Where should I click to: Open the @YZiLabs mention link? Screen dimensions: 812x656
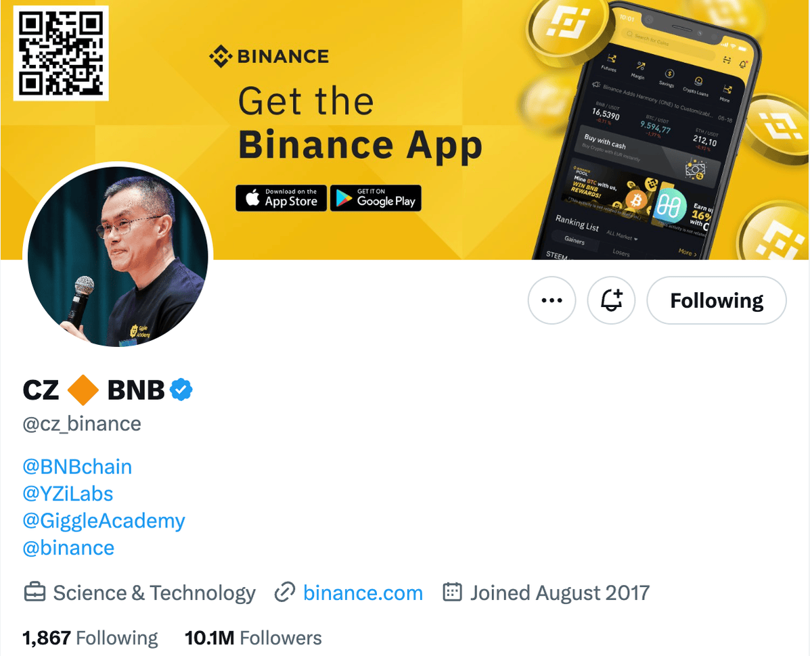point(68,494)
